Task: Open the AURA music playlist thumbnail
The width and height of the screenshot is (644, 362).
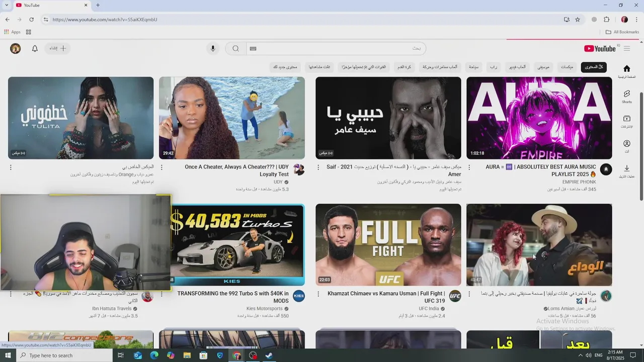Action: (x=539, y=118)
